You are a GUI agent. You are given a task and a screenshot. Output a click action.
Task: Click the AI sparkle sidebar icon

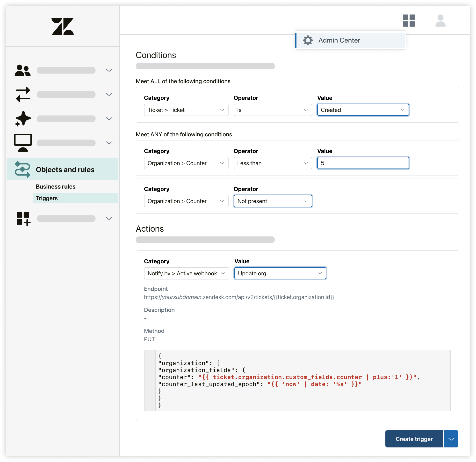click(x=23, y=119)
